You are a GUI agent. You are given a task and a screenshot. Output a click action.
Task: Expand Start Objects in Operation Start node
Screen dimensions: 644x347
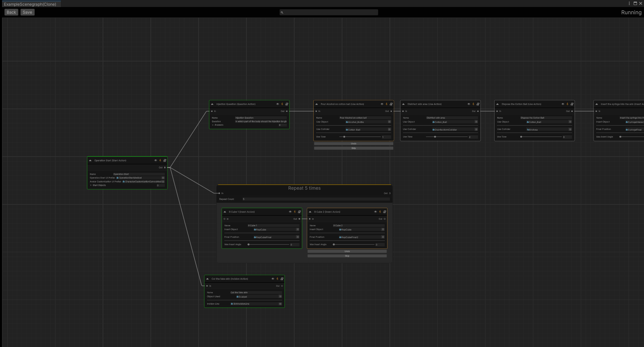point(91,185)
